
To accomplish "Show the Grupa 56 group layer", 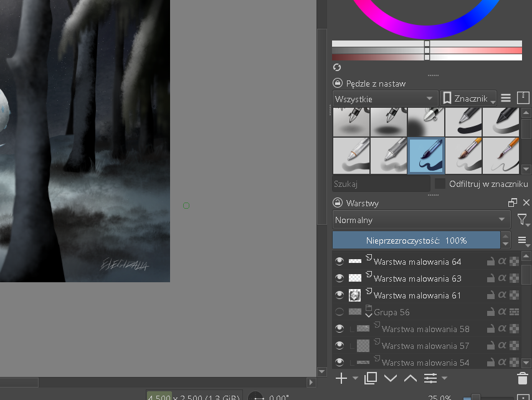I will point(340,312).
